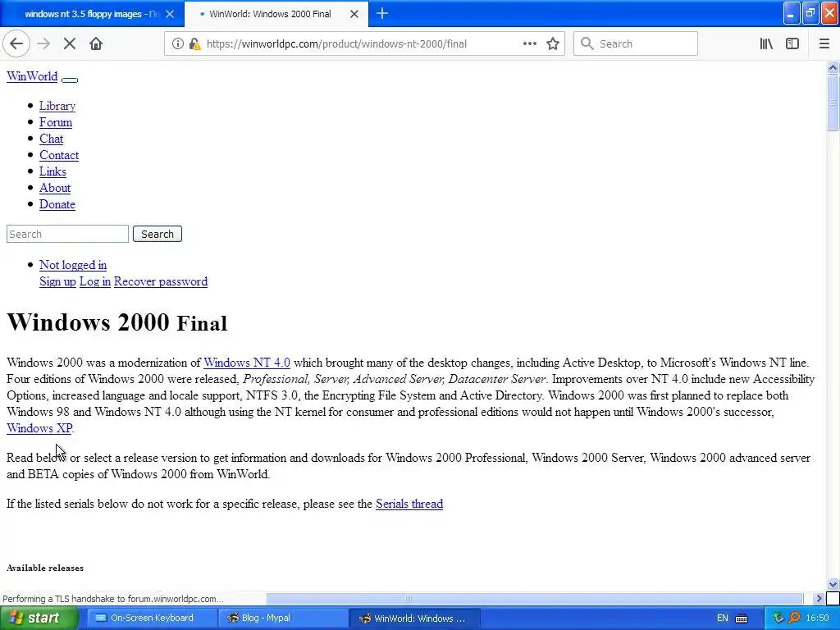Click the Windows 2000 Final heading

(x=116, y=322)
